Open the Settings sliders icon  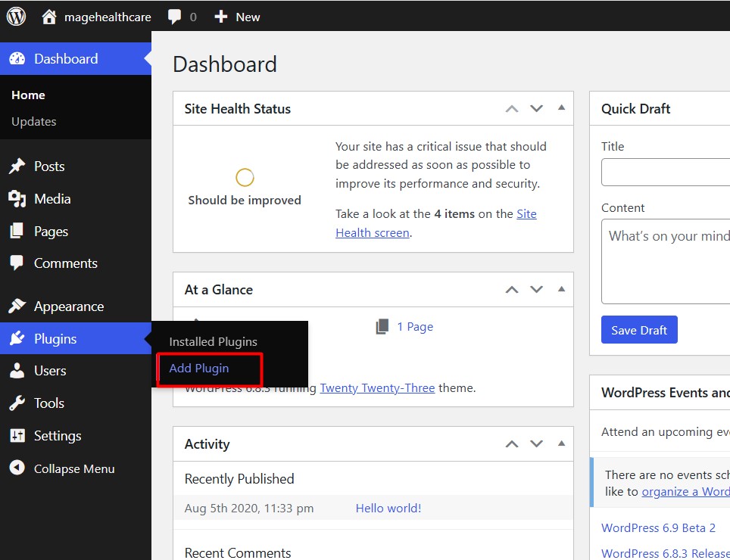click(17, 436)
